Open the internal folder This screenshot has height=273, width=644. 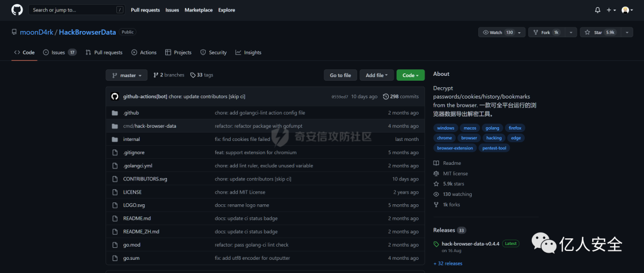click(x=131, y=139)
